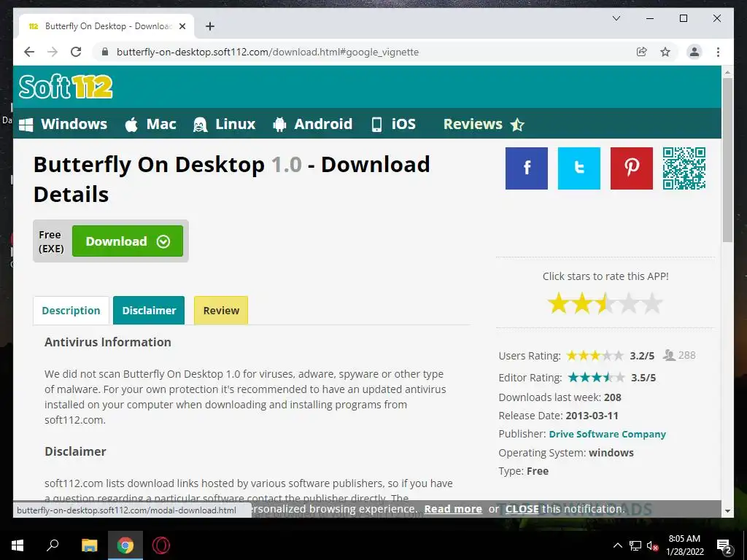The height and width of the screenshot is (560, 747).
Task: Show hidden tray icons
Action: 617,545
